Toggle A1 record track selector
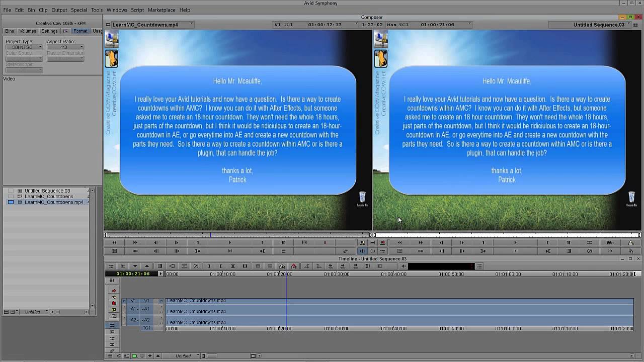The height and width of the screenshot is (362, 644). click(146, 309)
